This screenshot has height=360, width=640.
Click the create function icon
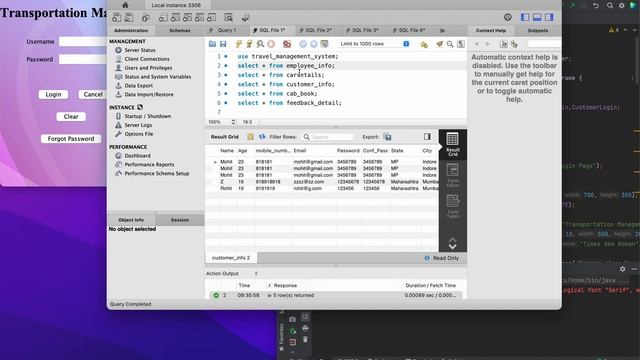click(x=211, y=18)
